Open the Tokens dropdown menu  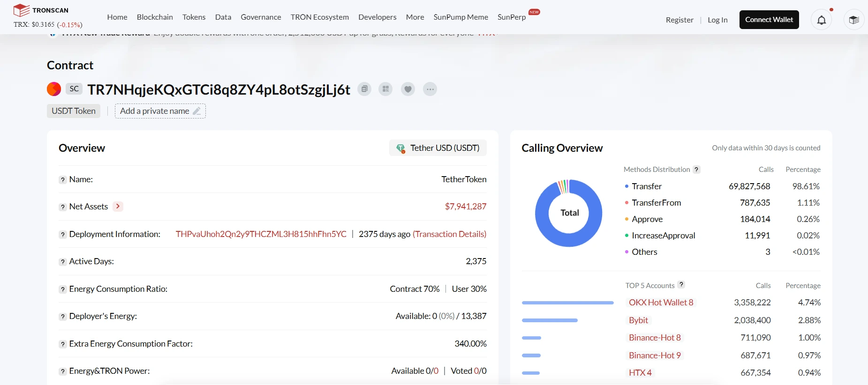tap(194, 17)
